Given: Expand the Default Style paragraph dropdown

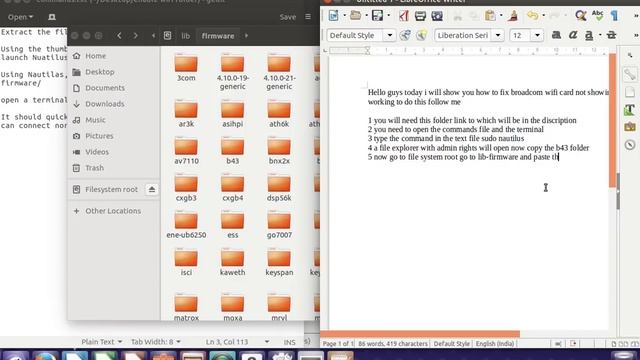Looking at the screenshot, I should tap(390, 36).
